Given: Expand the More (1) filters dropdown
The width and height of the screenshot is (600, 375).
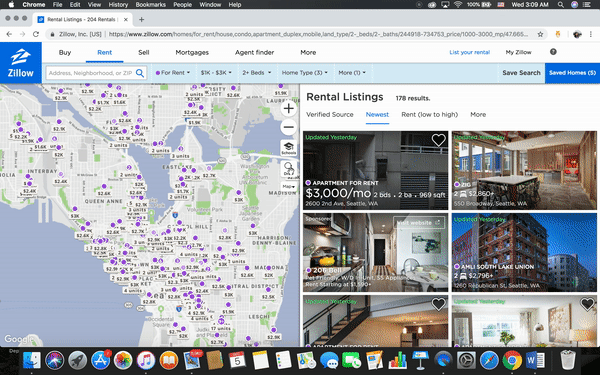Looking at the screenshot, I should click(352, 73).
